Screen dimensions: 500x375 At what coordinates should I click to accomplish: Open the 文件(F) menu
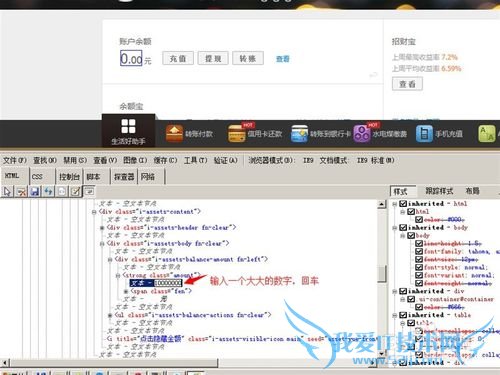pos(15,160)
